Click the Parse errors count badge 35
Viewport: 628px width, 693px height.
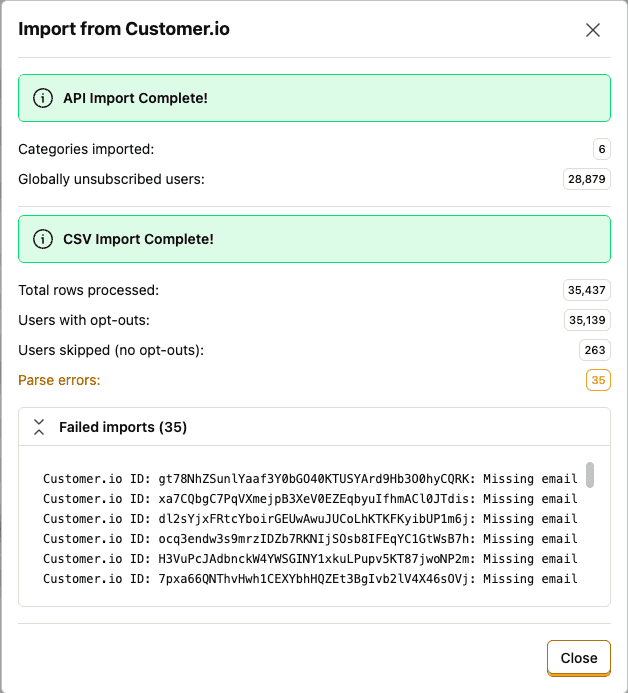coord(598,380)
